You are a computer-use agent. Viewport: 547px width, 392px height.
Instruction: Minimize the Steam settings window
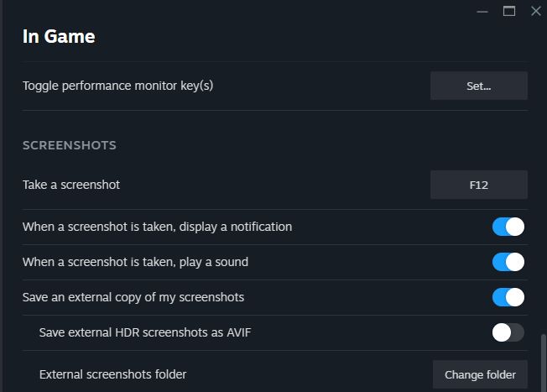482,11
